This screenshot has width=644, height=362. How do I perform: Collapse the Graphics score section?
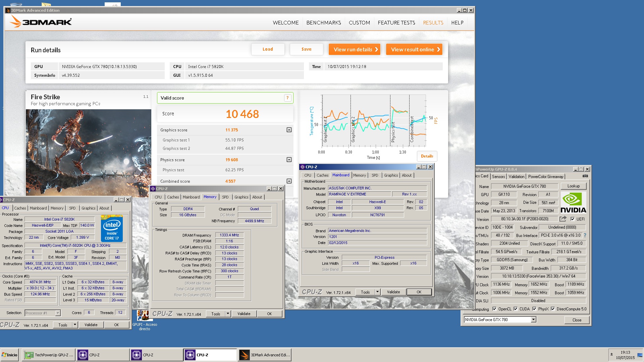pos(289,130)
